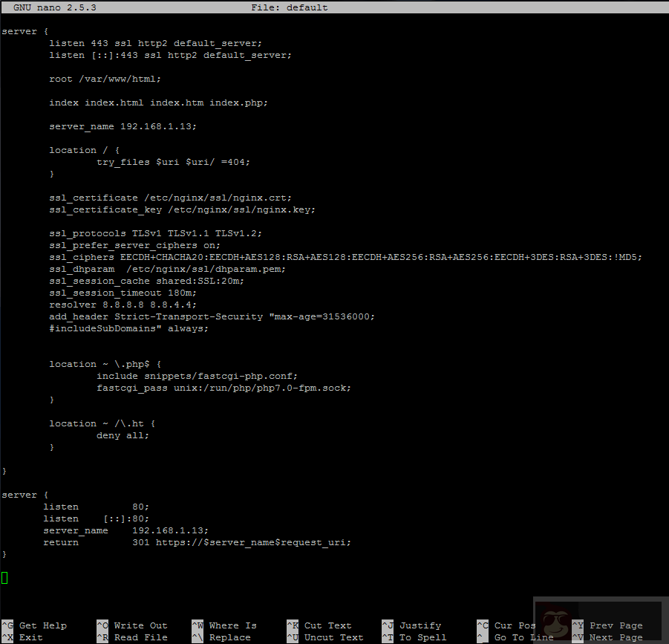
Task: Click the green cursor block below the config
Action: pyautogui.click(x=4, y=578)
